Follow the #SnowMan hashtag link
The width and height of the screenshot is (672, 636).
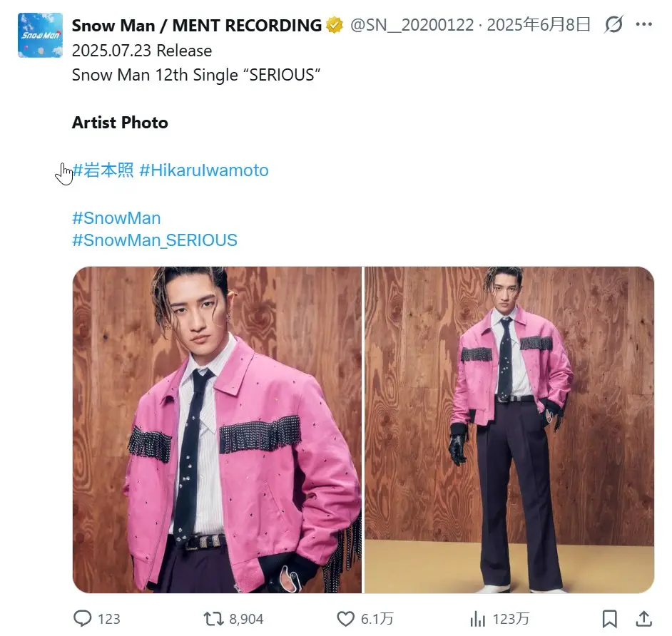pyautogui.click(x=116, y=218)
